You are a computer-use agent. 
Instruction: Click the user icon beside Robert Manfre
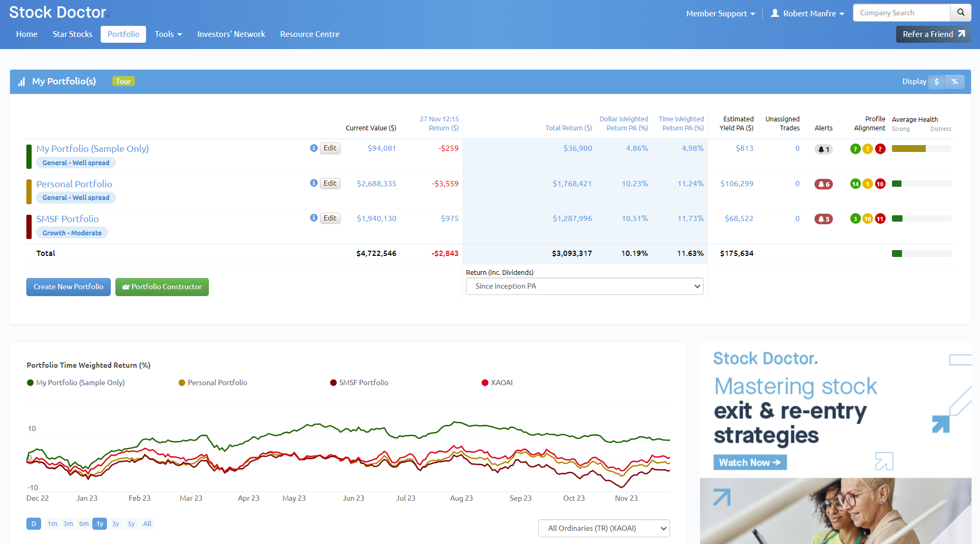click(x=775, y=13)
